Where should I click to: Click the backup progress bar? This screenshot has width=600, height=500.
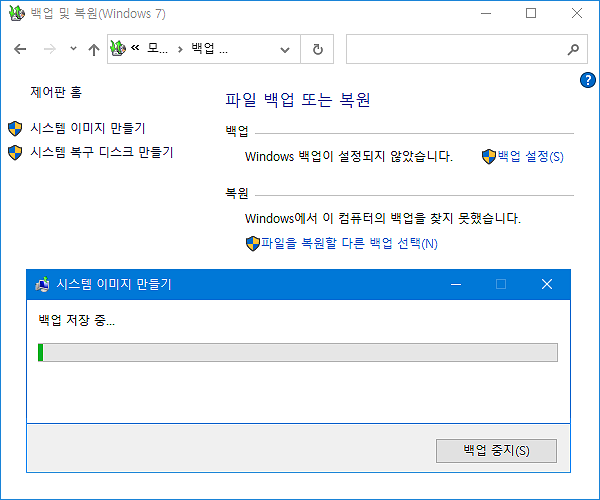tap(298, 352)
